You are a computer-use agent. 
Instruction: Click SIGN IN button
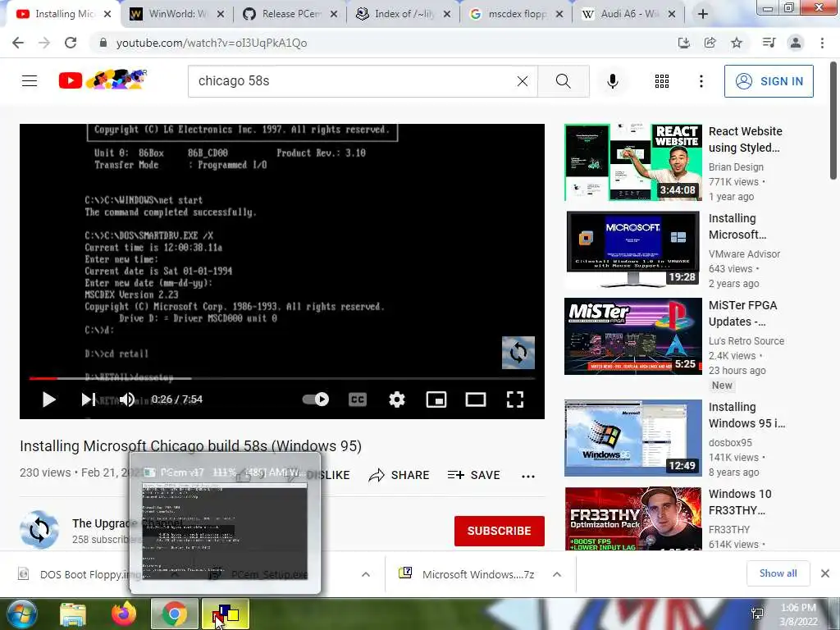tap(769, 81)
